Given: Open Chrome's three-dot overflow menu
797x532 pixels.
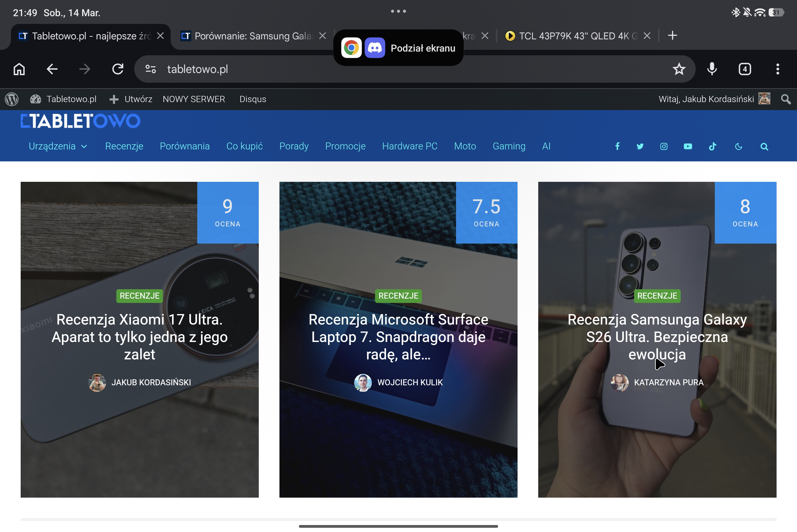Looking at the screenshot, I should coord(778,69).
